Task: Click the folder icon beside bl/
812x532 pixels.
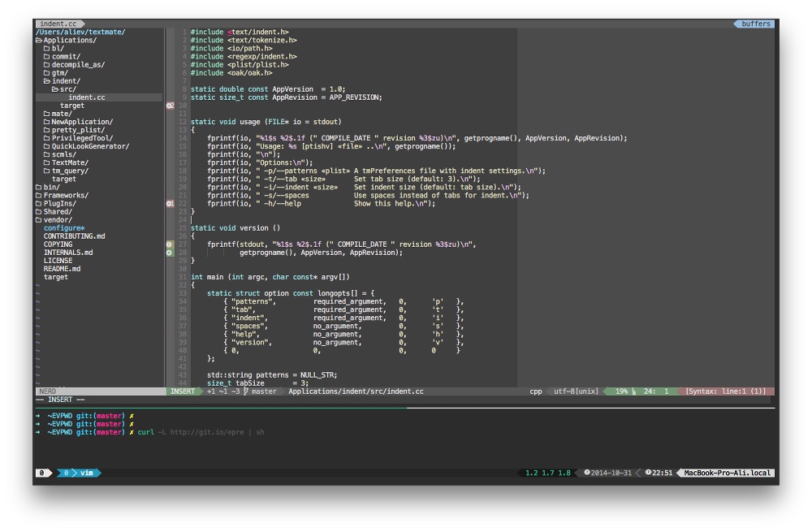Action: [46, 48]
